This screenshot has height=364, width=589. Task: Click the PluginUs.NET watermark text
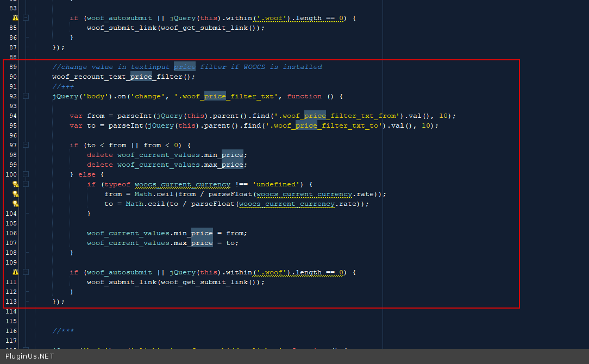[30, 356]
